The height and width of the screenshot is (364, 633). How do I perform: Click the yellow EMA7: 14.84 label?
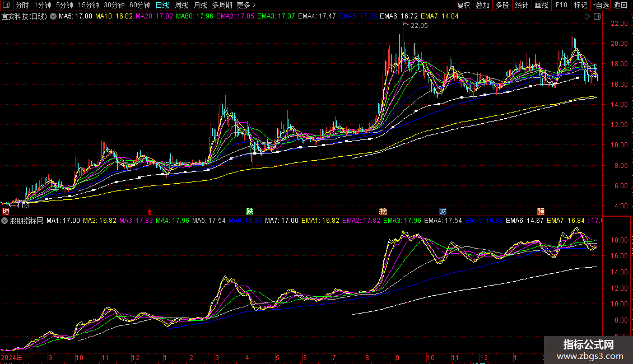[440, 17]
